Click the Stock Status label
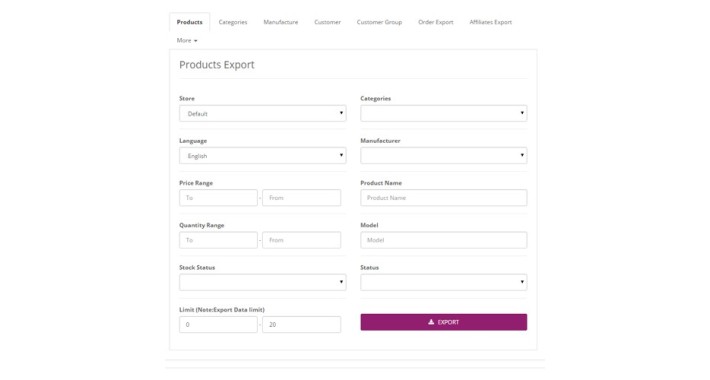This screenshot has height=380, width=710. [197, 268]
